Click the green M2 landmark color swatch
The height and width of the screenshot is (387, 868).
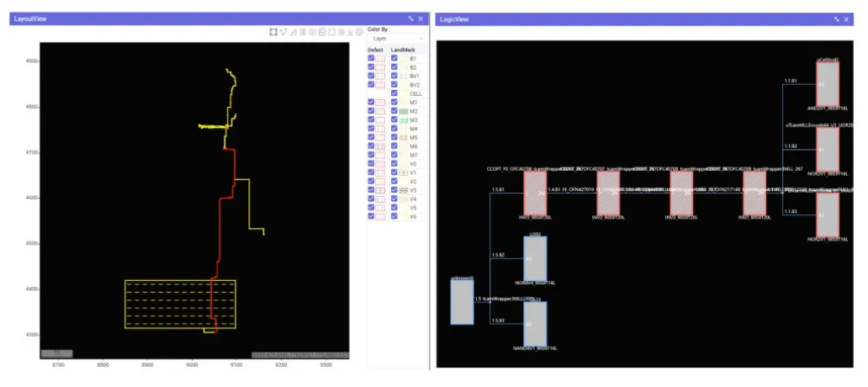tap(404, 111)
